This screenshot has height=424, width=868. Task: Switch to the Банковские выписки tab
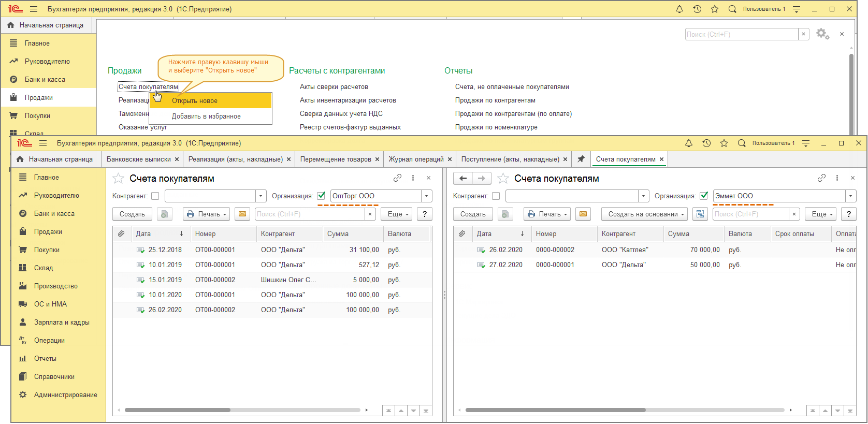pos(138,159)
